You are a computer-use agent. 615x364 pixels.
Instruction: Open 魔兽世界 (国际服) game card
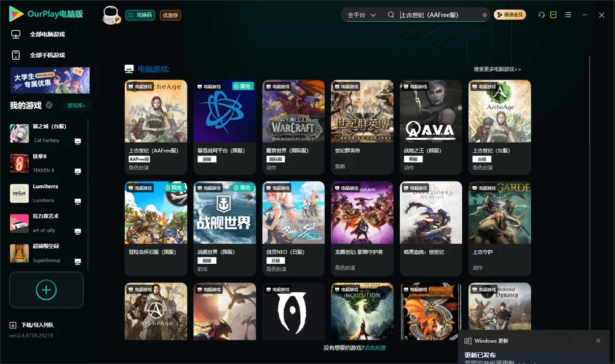pos(293,127)
